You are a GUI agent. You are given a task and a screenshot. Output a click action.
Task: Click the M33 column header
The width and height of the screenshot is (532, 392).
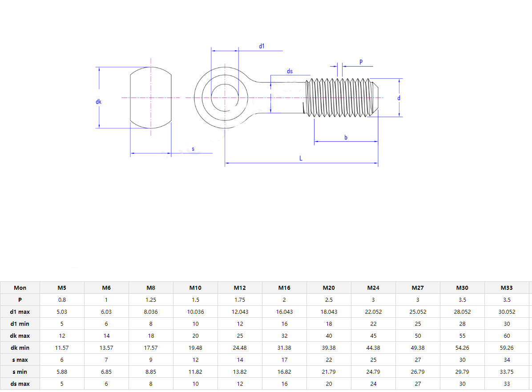507,288
